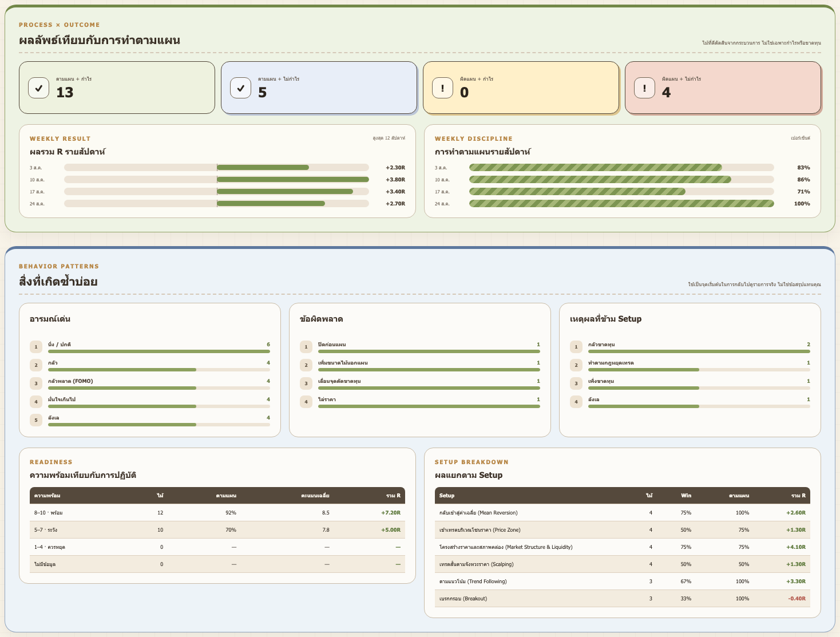Click the progress bar under ทำตามกฎหยุดเทรด
The image size is (840, 637).
[699, 370]
